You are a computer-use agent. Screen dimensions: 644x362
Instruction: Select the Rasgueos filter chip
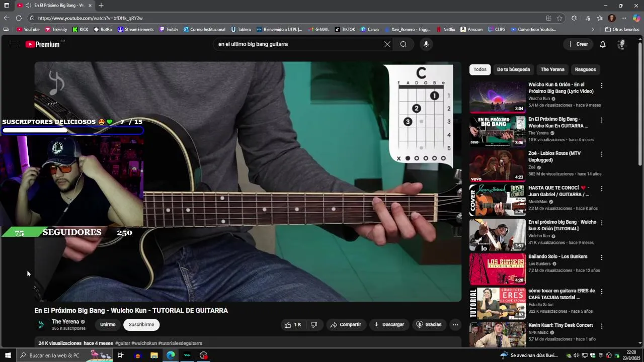click(x=585, y=69)
